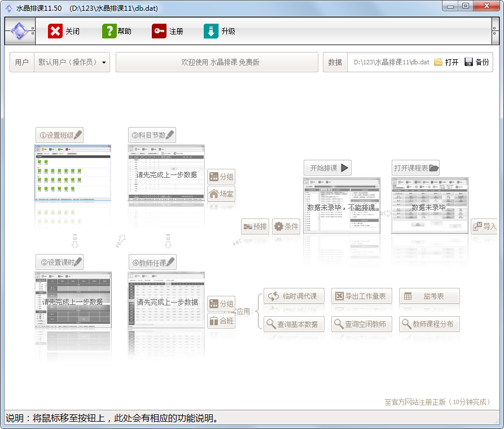Open timetable with 打开课程表 folder button
This screenshot has width=504, height=429.
click(415, 168)
